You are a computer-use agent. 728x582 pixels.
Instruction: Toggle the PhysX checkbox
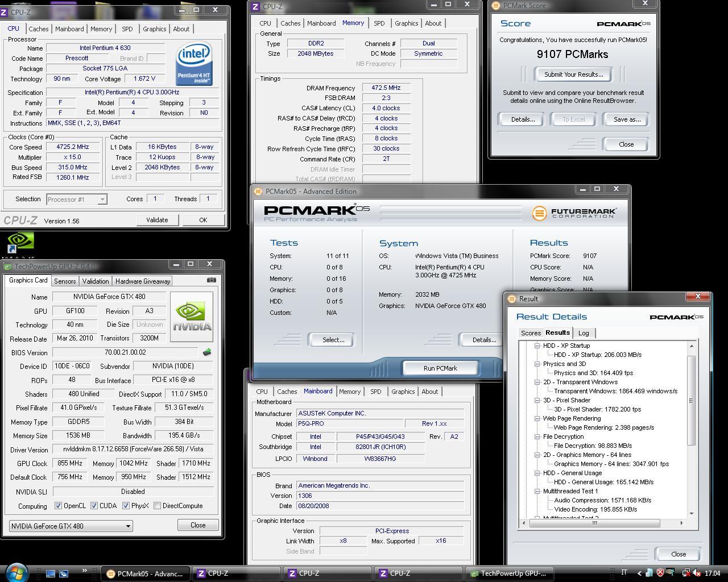pyautogui.click(x=126, y=506)
